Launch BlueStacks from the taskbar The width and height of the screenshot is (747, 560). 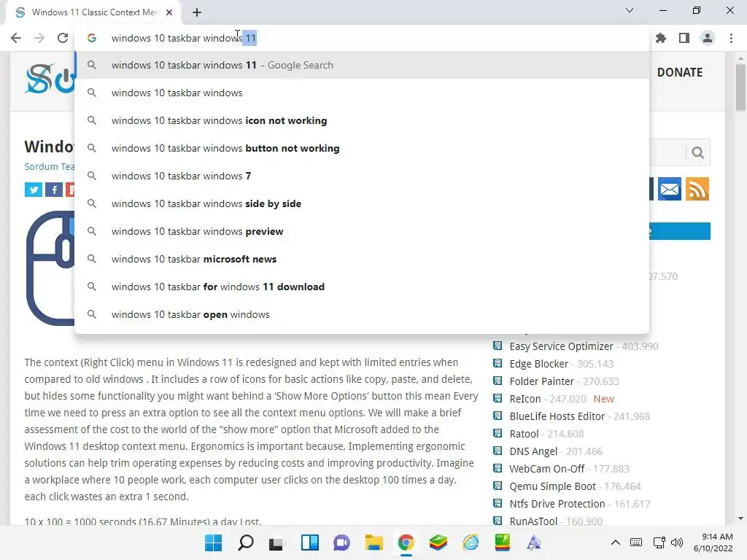click(438, 542)
